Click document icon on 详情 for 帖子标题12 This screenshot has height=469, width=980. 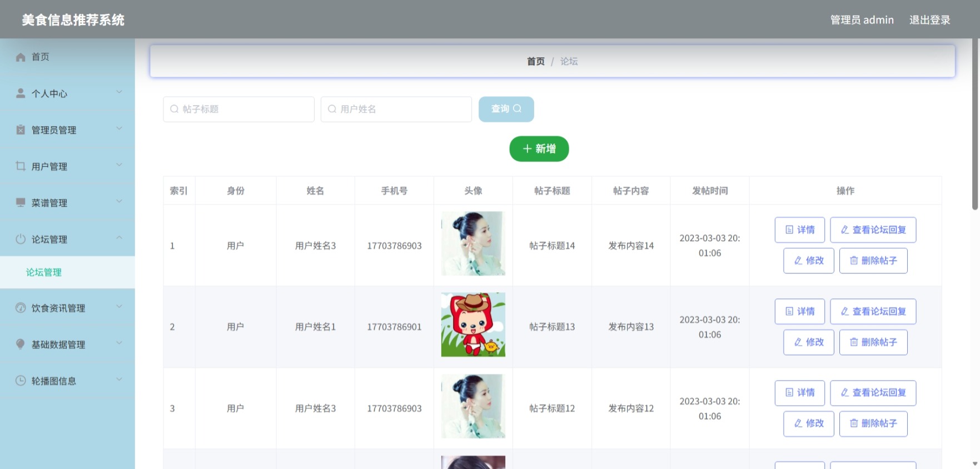pos(789,392)
